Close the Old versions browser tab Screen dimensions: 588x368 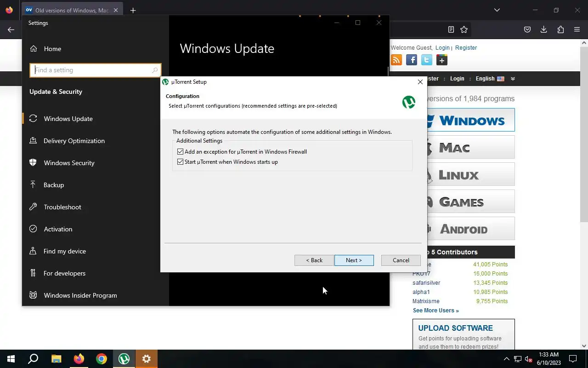point(116,10)
